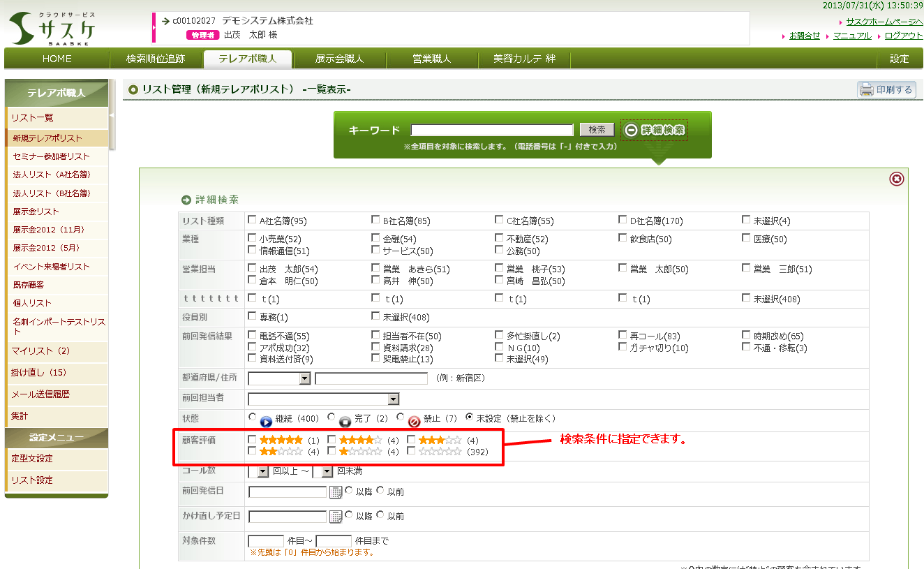924x569 pixels.
Task: Open calendar picker for かけ直し予定日
Action: [336, 517]
